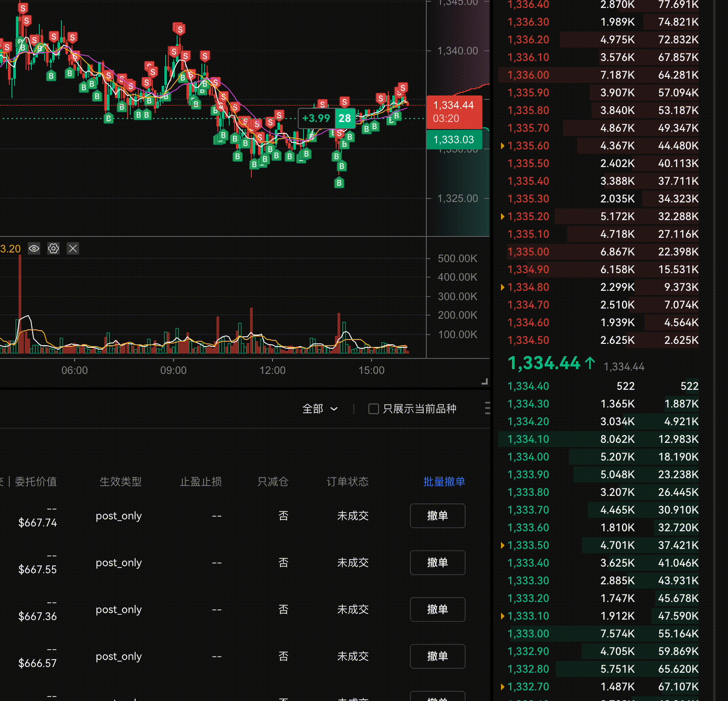Click lowest B buy marker on chart

tap(339, 183)
